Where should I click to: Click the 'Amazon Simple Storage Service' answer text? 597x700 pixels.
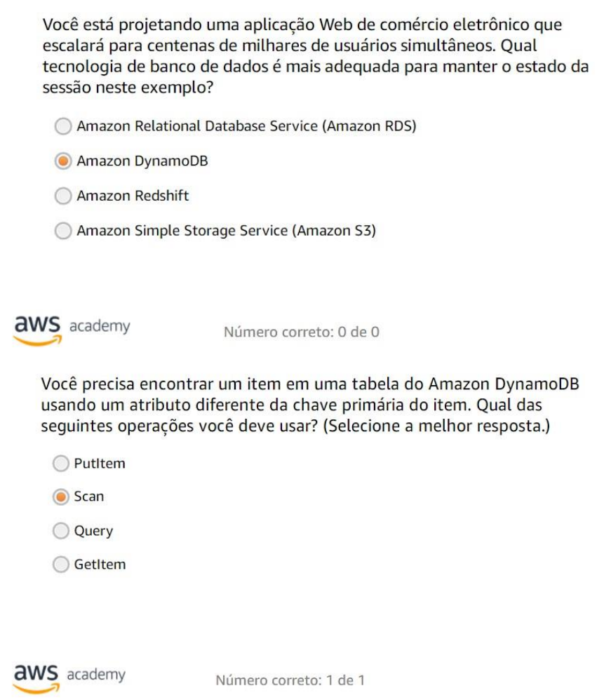pyautogui.click(x=227, y=231)
